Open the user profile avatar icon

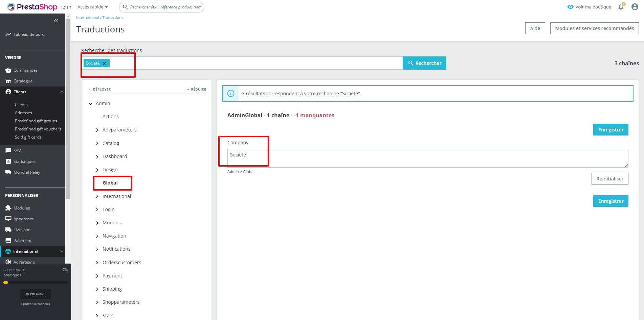635,7
